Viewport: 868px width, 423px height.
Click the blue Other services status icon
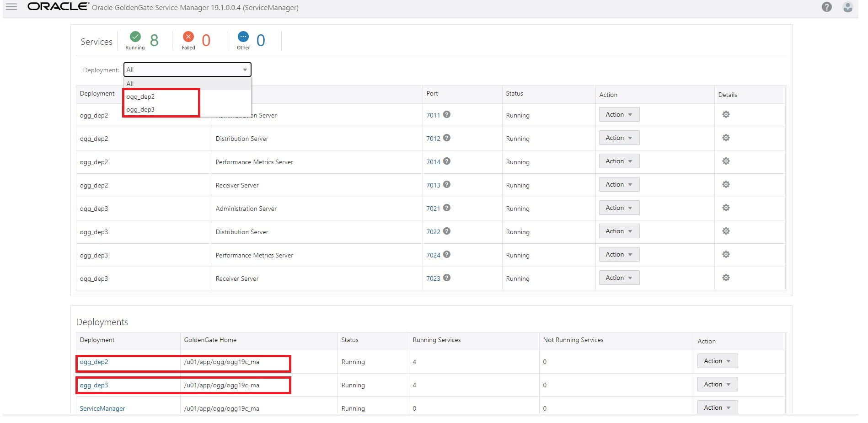[x=243, y=37]
